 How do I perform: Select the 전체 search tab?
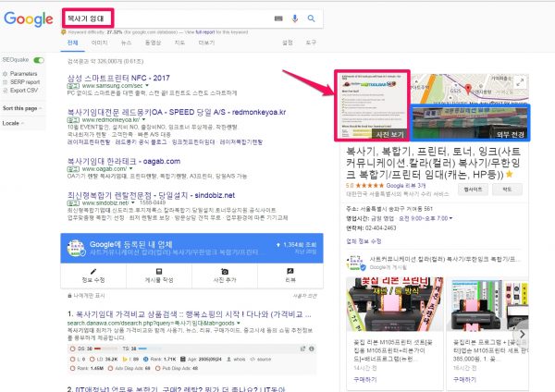72,43
